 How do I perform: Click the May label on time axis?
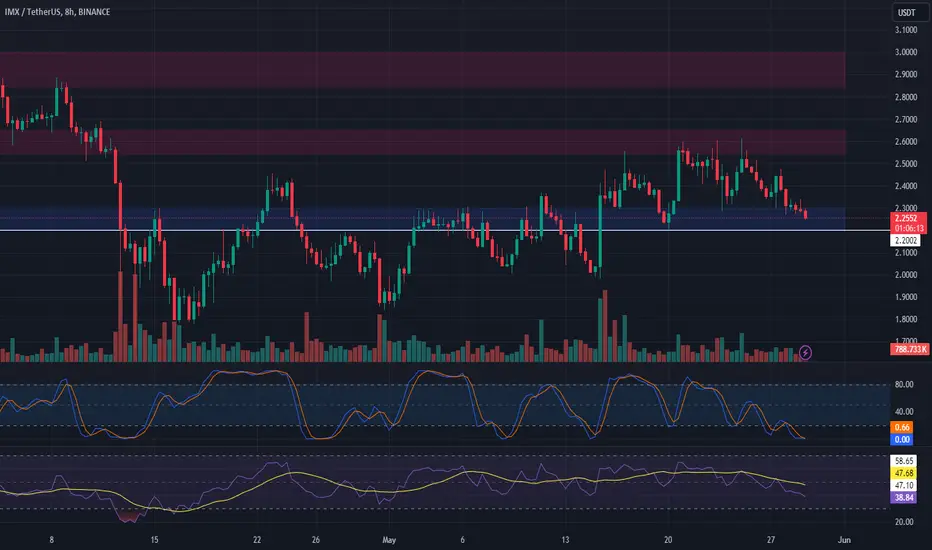(389, 540)
